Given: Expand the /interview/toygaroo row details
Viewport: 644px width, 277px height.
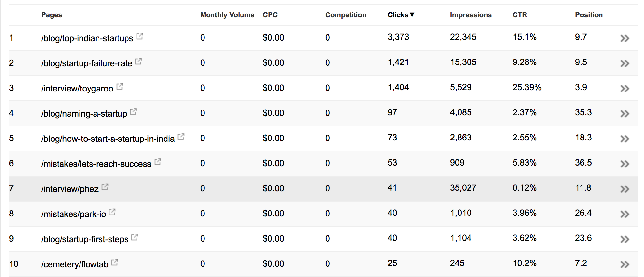Looking at the screenshot, I should 625,89.
